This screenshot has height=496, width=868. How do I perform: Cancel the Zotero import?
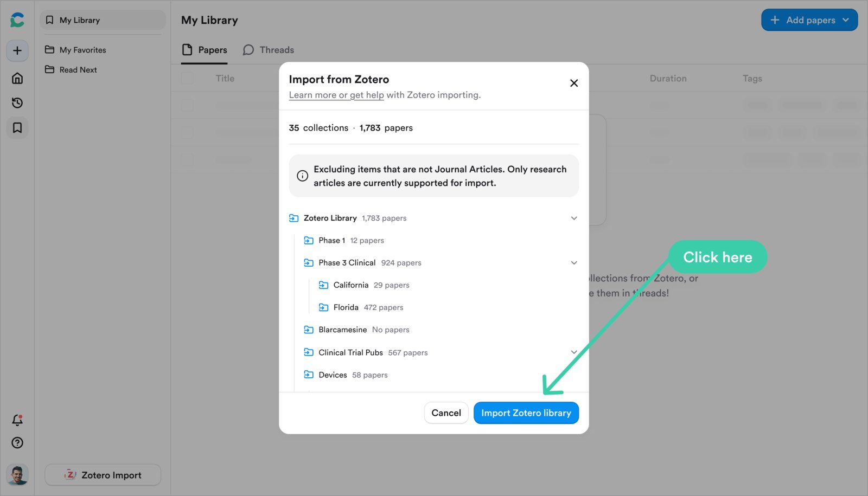tap(446, 413)
